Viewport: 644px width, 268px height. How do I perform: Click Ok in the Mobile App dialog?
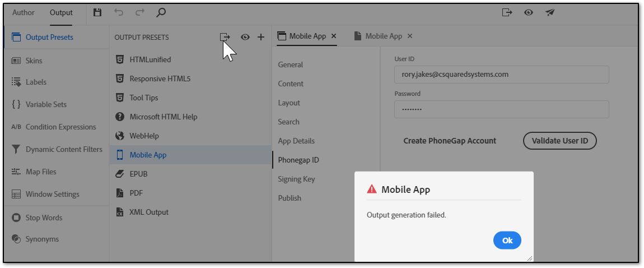[x=507, y=241]
